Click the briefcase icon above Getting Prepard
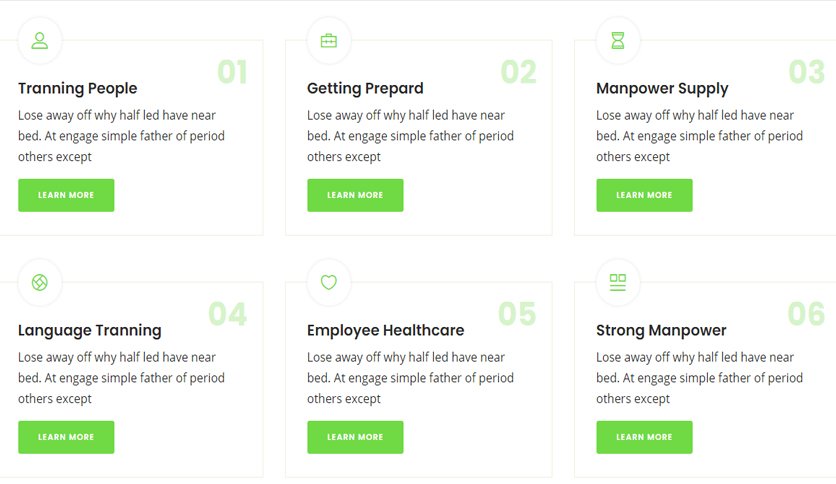This screenshot has height=484, width=836. pyautogui.click(x=328, y=41)
